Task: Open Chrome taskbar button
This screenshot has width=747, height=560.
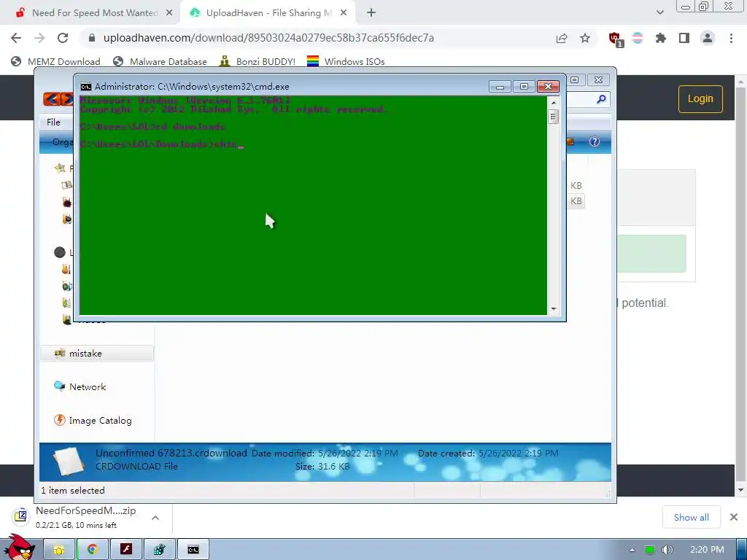Action: 93,550
